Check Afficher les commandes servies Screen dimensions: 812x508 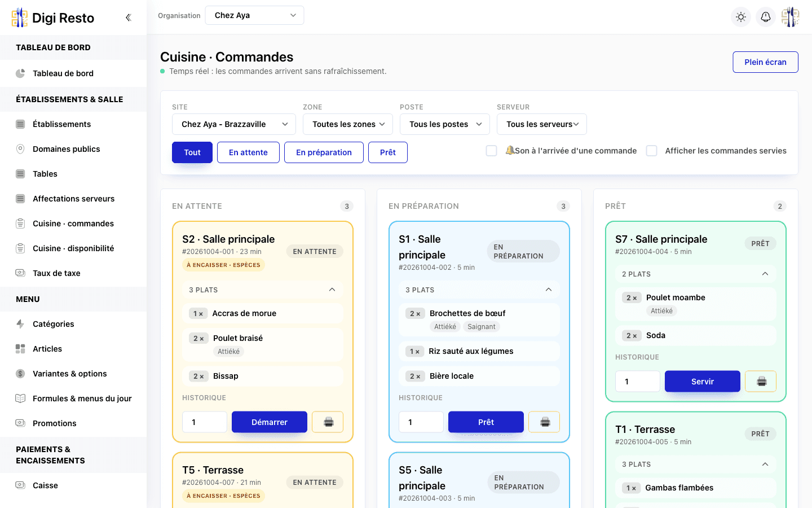[x=652, y=151]
